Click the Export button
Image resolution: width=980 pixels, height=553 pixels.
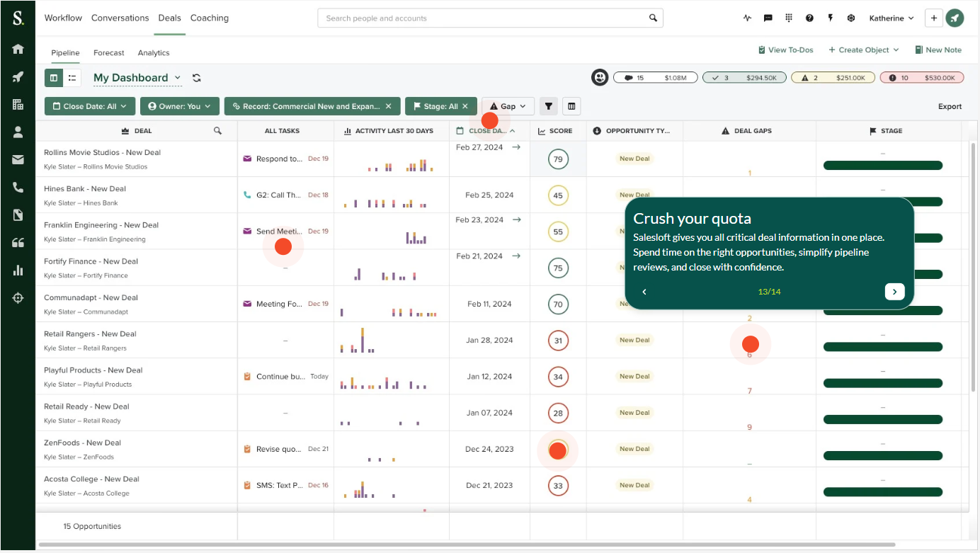tap(950, 106)
